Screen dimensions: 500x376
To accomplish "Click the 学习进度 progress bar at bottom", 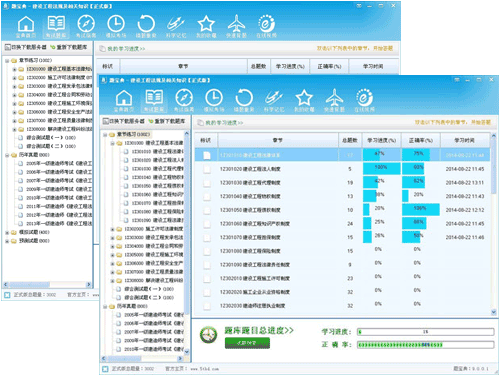I will point(425,332).
